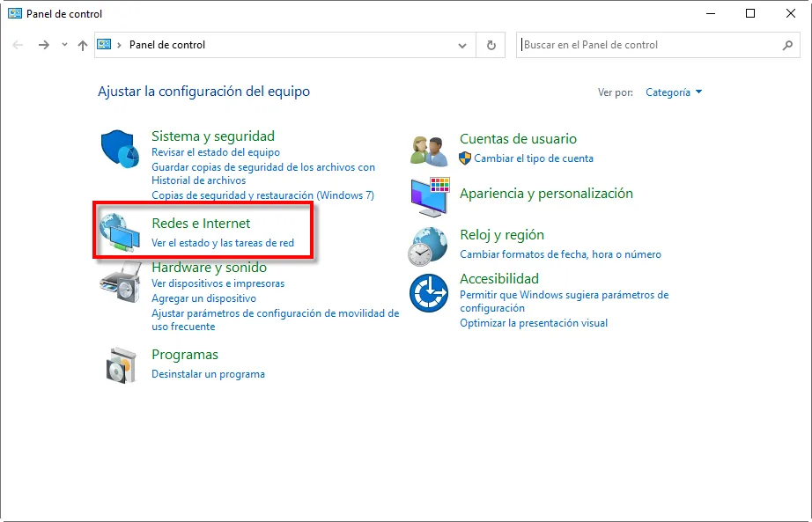Click Cambiar el tipo de cuenta

point(534,158)
